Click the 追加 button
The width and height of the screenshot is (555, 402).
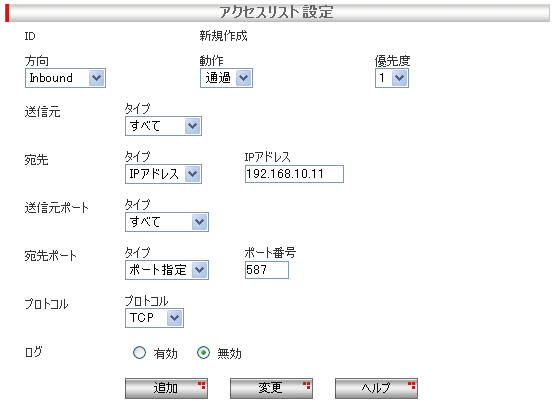pyautogui.click(x=166, y=388)
